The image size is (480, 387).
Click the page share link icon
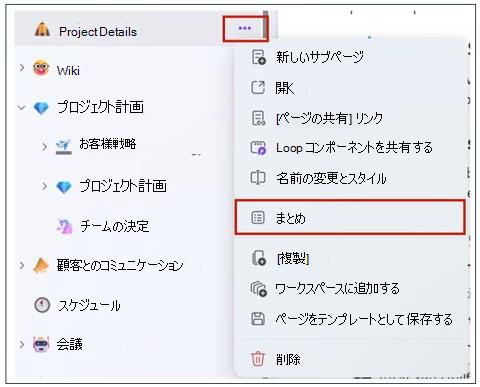[258, 118]
